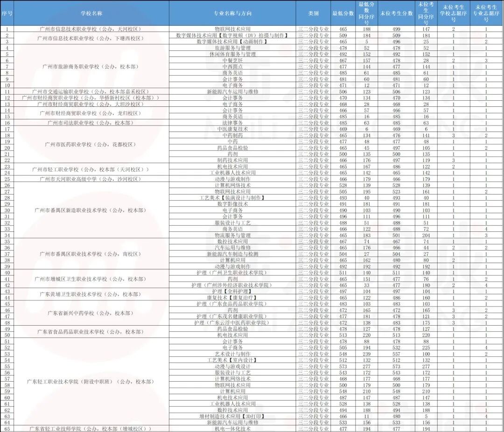Select 广州市天河职业高级中学（公办，沙河校区） cell

pos(91,179)
